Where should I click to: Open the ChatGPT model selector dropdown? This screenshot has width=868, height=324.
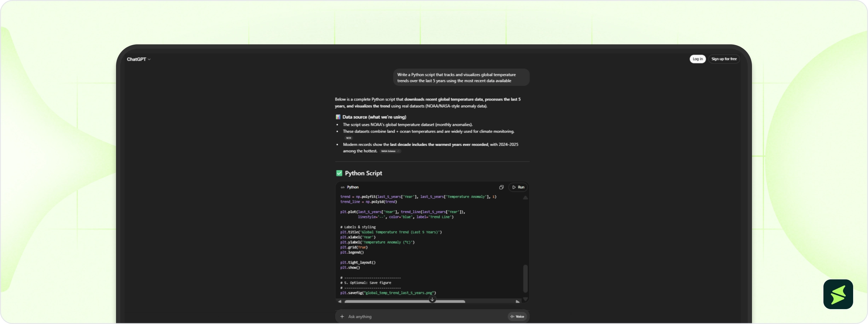(x=139, y=59)
